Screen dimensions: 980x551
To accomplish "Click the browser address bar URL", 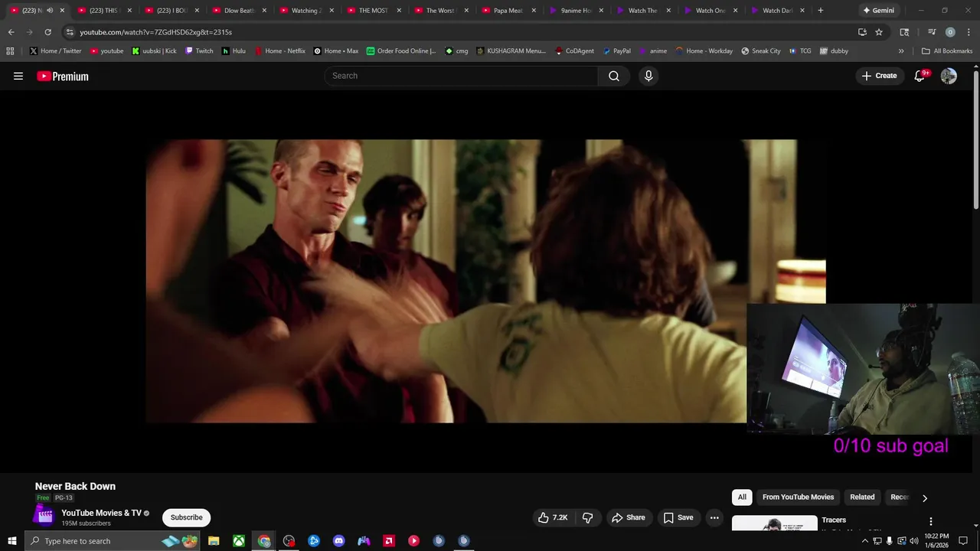I will [155, 32].
